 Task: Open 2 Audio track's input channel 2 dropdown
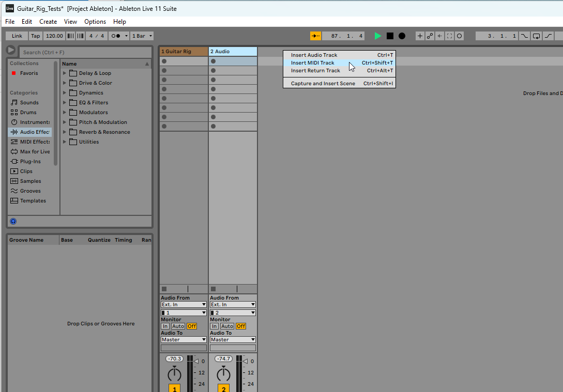click(233, 313)
